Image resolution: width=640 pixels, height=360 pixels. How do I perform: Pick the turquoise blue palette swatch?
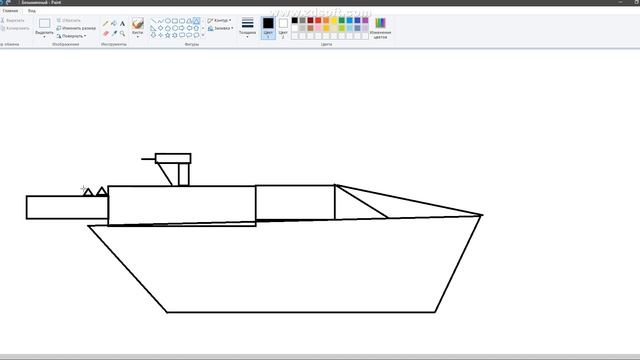349,20
